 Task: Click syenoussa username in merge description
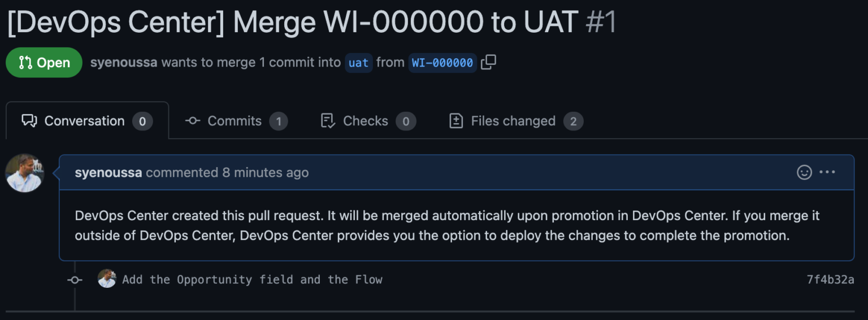coord(123,62)
